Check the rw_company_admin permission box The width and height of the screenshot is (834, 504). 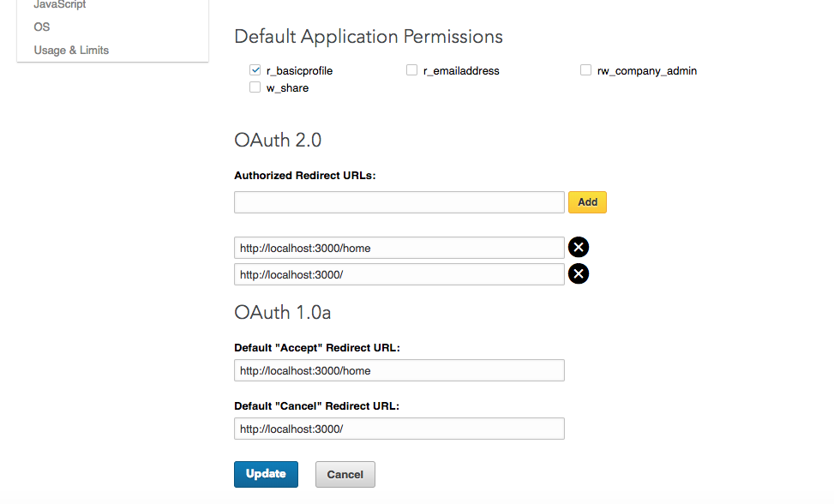[x=586, y=70]
